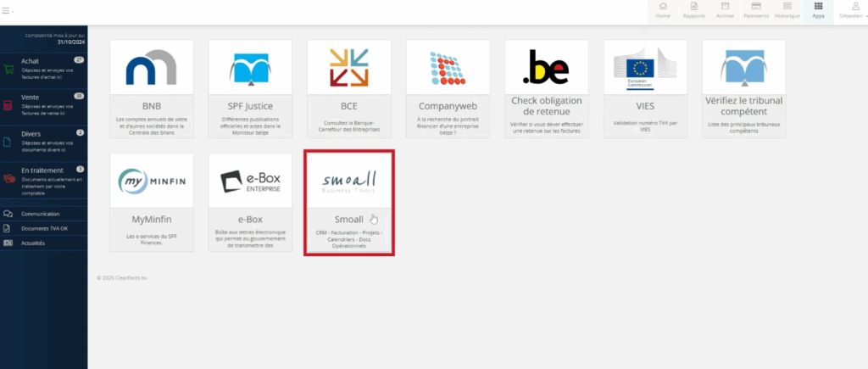Open the hamburger menu icon

point(5,10)
